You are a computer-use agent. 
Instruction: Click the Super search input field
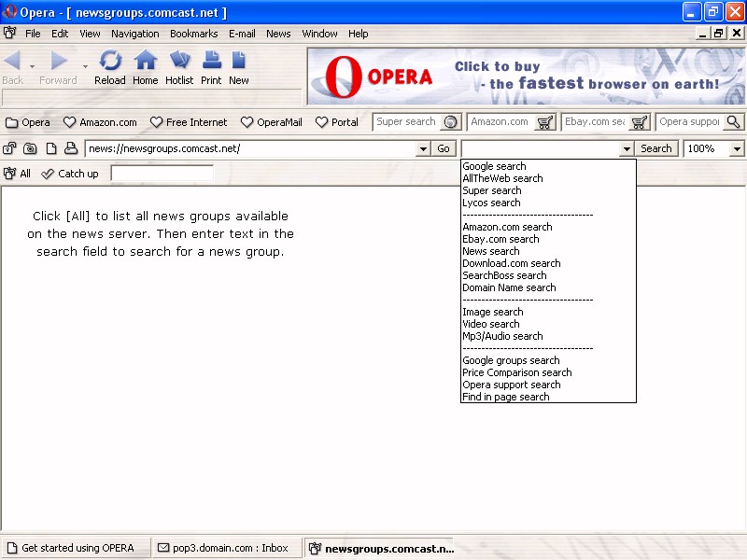point(408,122)
